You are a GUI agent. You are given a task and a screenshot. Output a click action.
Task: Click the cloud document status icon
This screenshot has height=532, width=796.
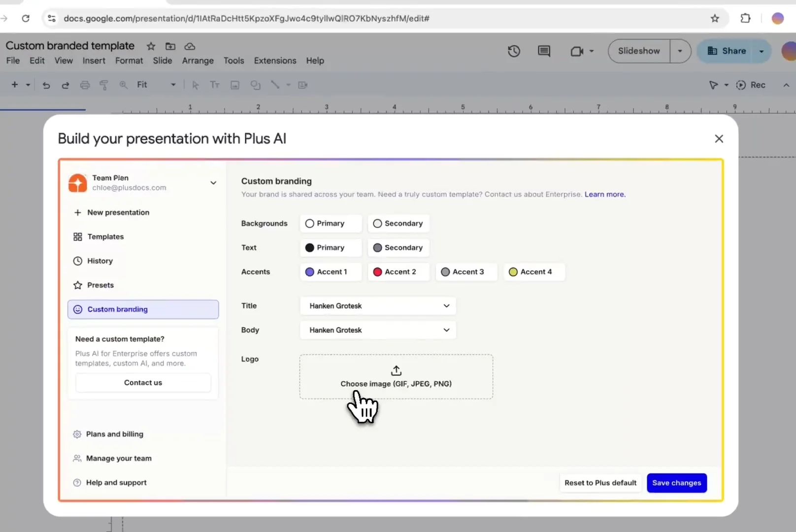tap(190, 46)
